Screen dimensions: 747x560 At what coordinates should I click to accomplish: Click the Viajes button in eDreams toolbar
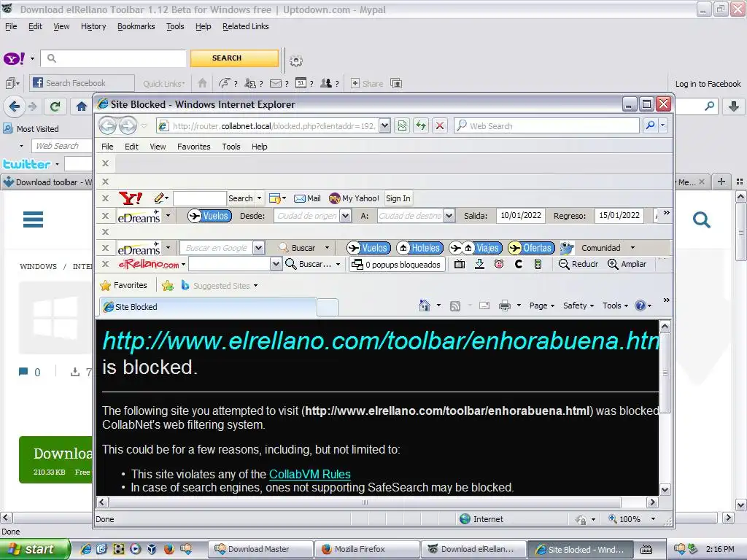click(476, 248)
